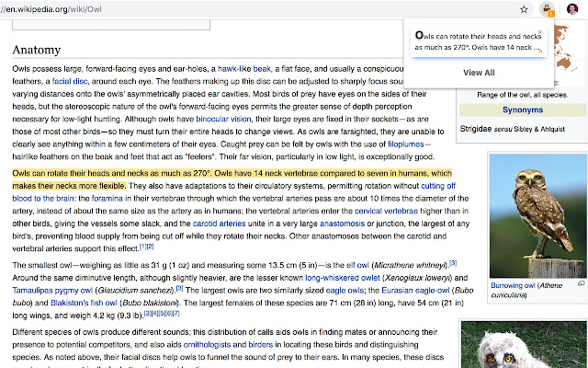Click the highlighted yellow sentence about owl necks
588x368 pixels.
pos(232,179)
